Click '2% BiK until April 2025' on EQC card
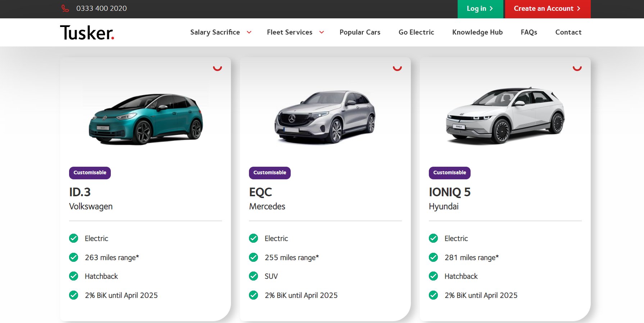This screenshot has height=323, width=644. pos(301,295)
